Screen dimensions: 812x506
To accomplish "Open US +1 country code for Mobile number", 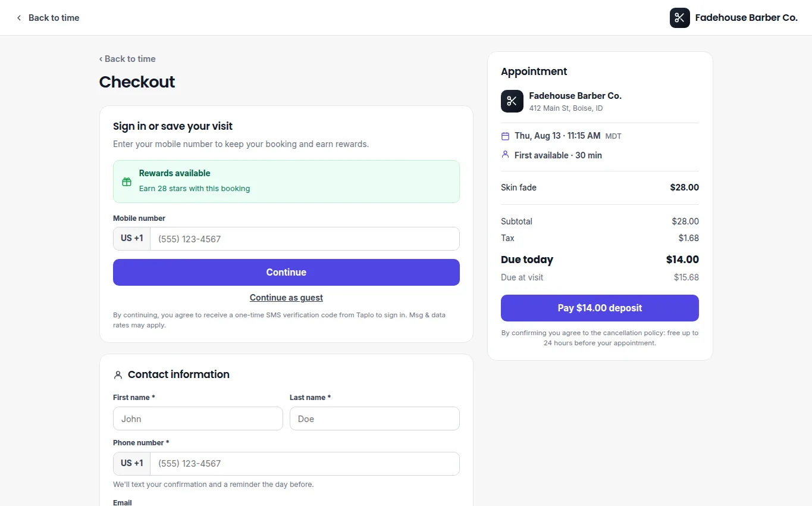I will 131,239.
